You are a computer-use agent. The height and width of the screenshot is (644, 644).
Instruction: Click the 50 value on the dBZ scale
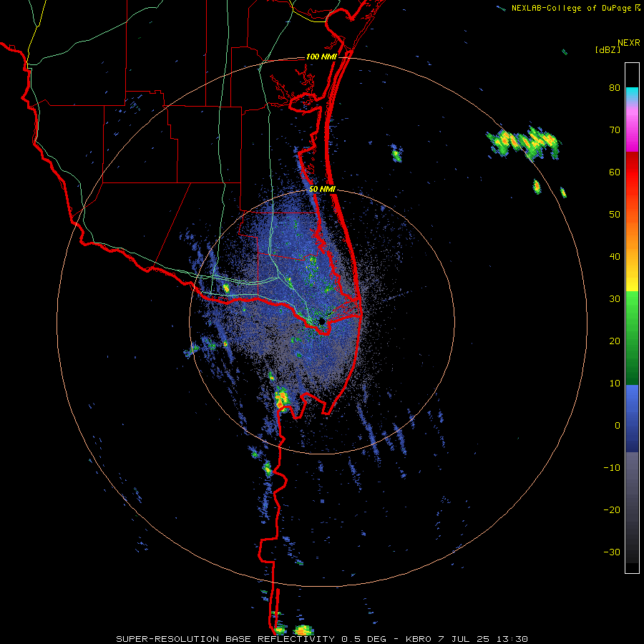[x=615, y=215]
